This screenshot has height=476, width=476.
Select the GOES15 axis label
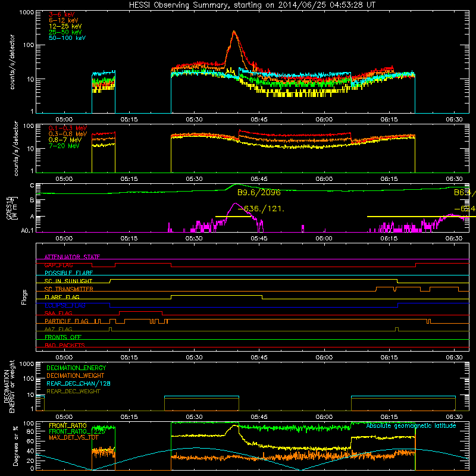[x=11, y=208]
